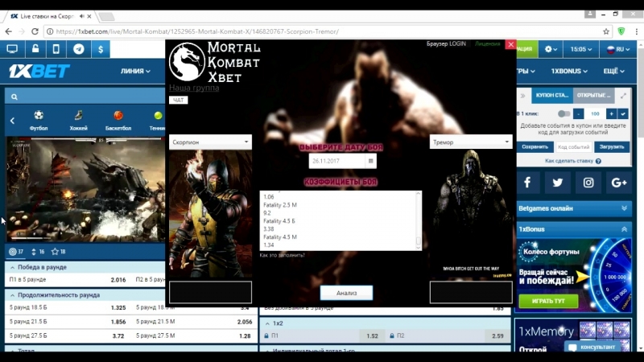The height and width of the screenshot is (362, 644).
Task: Expand bet slip with diagonal arrows icon
Action: 623,96
